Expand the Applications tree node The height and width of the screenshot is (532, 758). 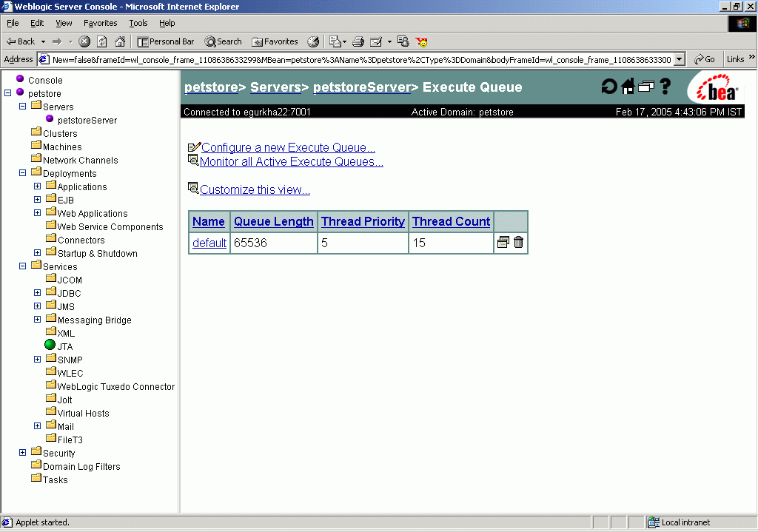point(37,186)
